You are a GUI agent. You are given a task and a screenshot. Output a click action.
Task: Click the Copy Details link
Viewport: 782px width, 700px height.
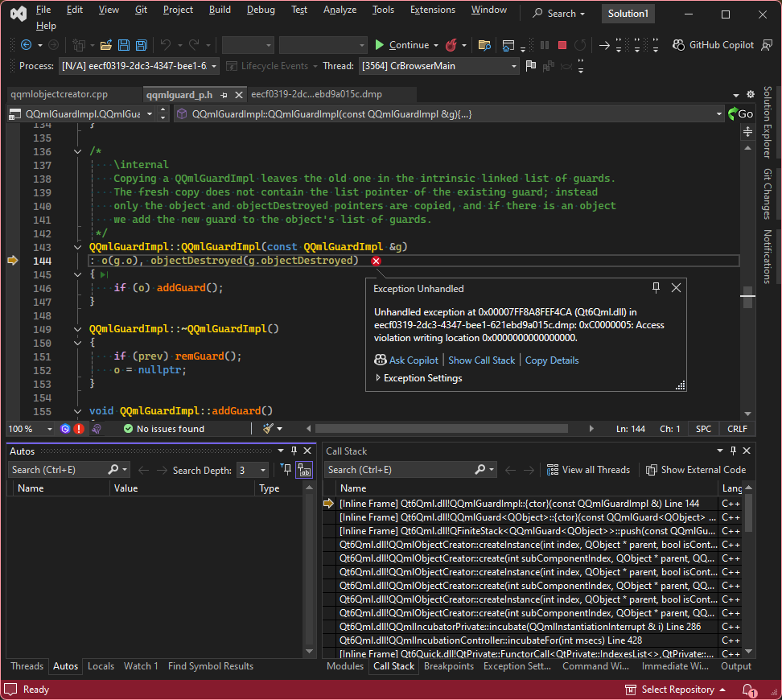click(x=552, y=360)
